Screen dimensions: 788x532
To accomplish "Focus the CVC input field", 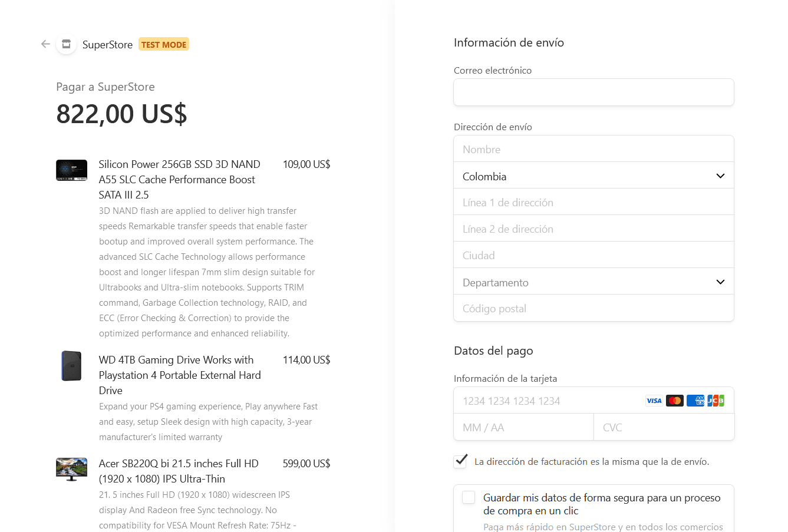I will (664, 427).
